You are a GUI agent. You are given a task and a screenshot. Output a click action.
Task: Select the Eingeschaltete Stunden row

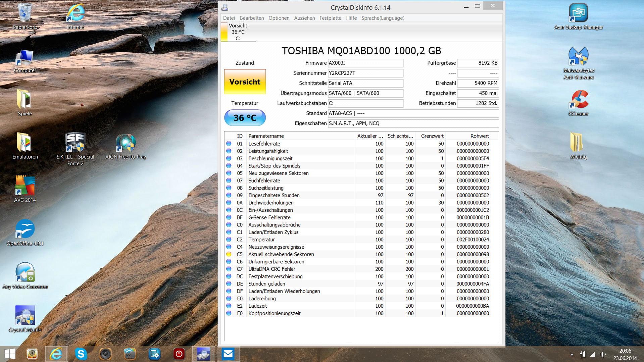click(358, 195)
